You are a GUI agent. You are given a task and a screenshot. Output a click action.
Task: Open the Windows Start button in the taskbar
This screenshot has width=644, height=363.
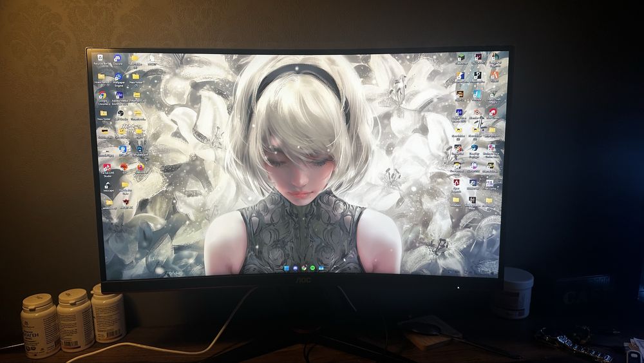coord(287,268)
